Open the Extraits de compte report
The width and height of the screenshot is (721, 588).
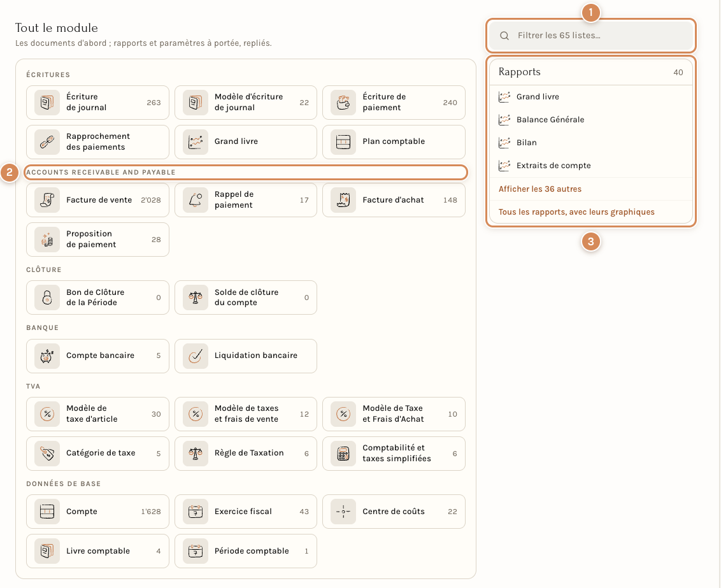tap(591, 166)
